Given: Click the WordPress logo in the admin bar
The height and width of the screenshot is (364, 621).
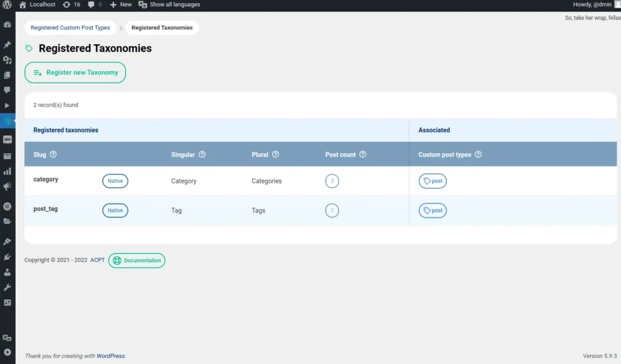Looking at the screenshot, I should (x=7, y=4).
